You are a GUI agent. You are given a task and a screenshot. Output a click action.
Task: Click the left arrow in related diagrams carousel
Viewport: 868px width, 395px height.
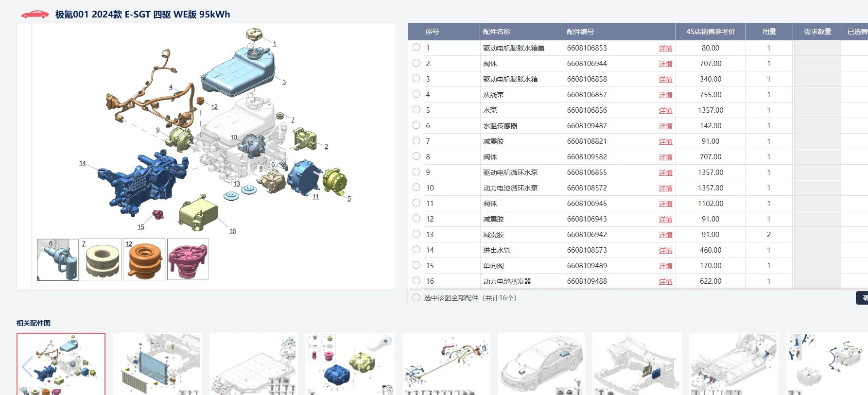tap(27, 367)
